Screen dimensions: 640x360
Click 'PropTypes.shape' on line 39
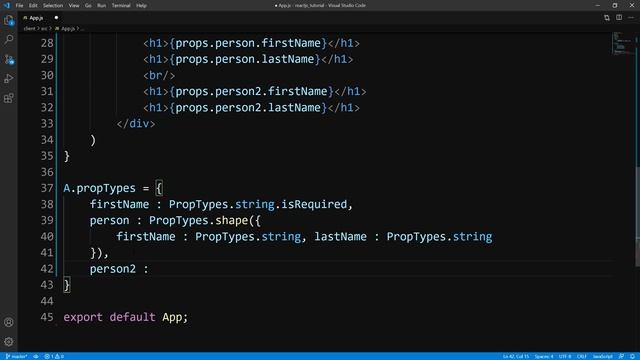pyautogui.click(x=198, y=220)
